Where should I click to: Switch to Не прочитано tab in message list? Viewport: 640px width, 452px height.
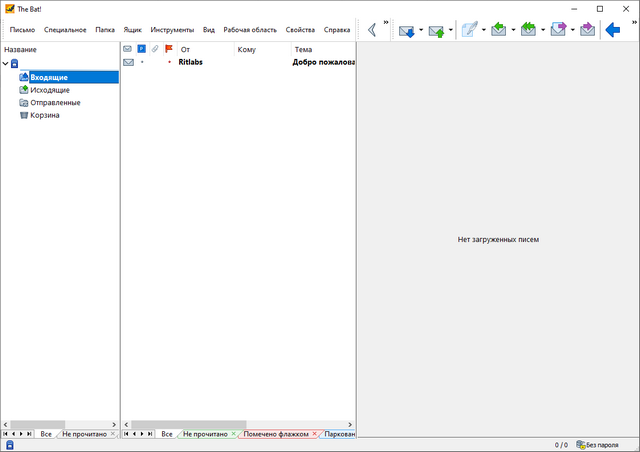[x=205, y=434]
